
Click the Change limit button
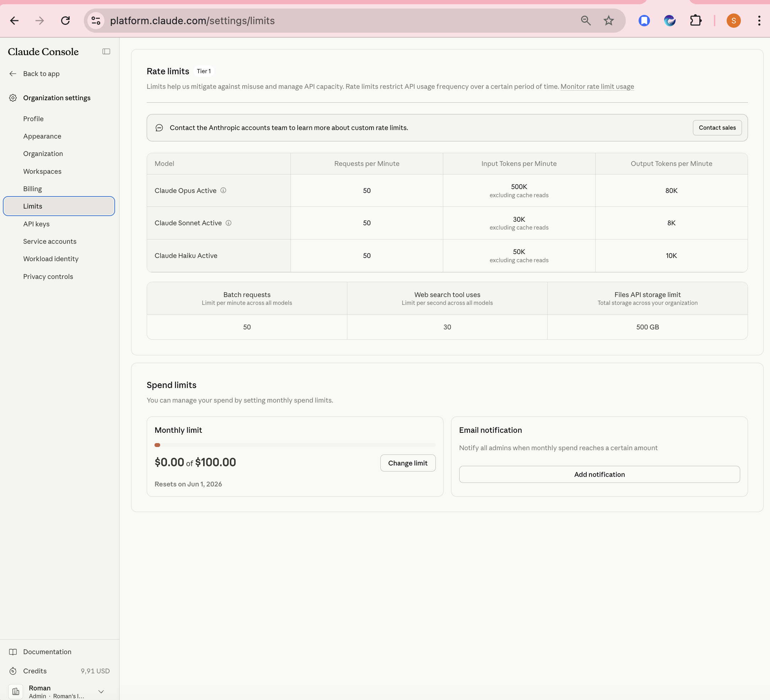point(407,463)
